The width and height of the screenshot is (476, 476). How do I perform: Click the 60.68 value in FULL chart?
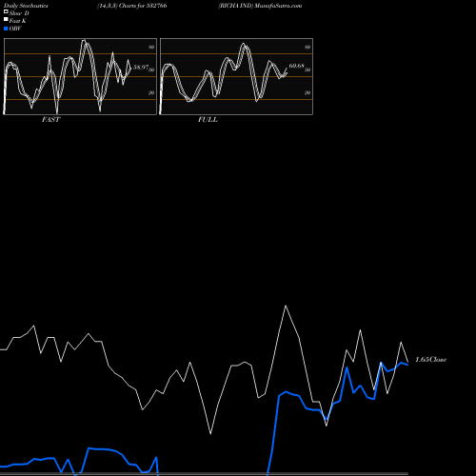click(x=297, y=66)
